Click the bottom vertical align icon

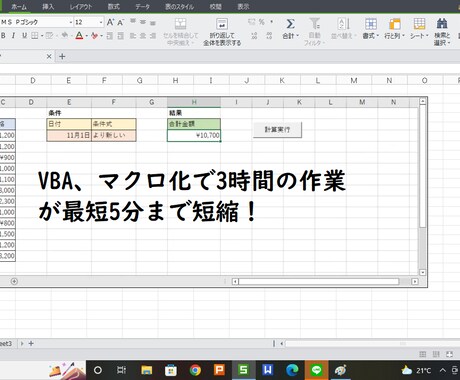click(x=153, y=23)
